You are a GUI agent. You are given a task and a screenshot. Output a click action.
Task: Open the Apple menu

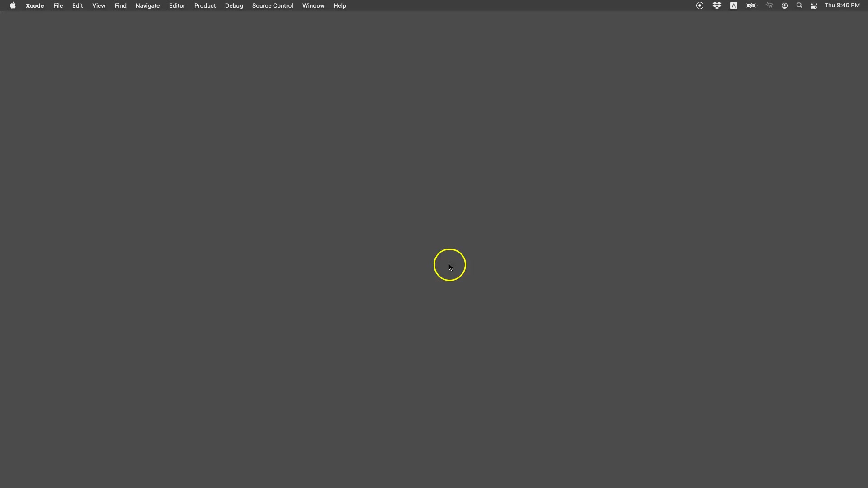[x=13, y=5]
